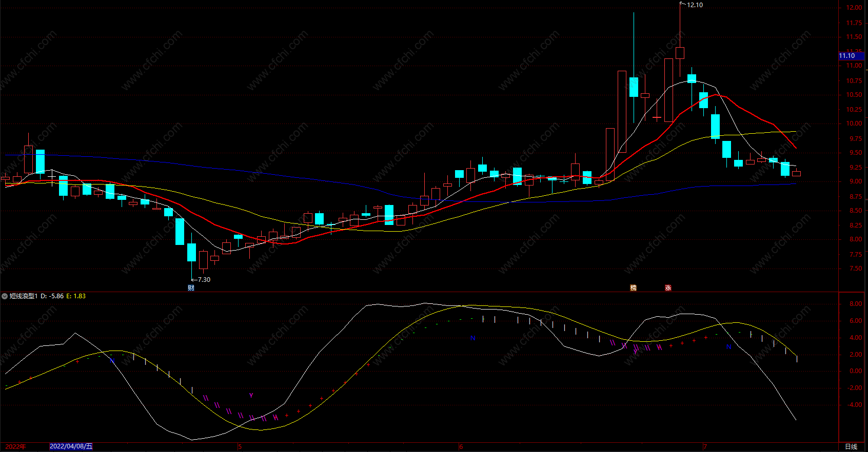The height and width of the screenshot is (452, 868).
Task: Click the month 6 timeline marker
Action: tap(461, 447)
